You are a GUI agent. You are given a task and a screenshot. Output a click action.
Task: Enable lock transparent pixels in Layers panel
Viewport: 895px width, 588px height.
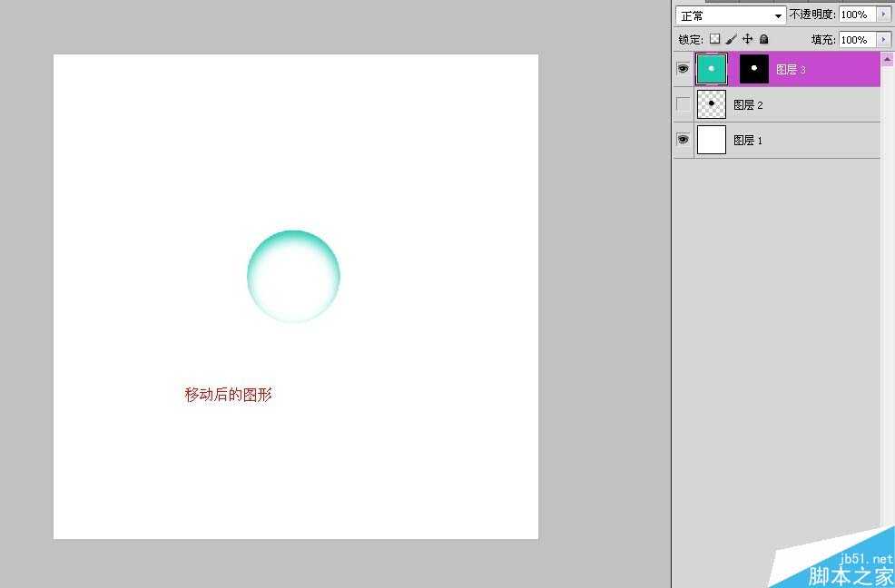715,39
